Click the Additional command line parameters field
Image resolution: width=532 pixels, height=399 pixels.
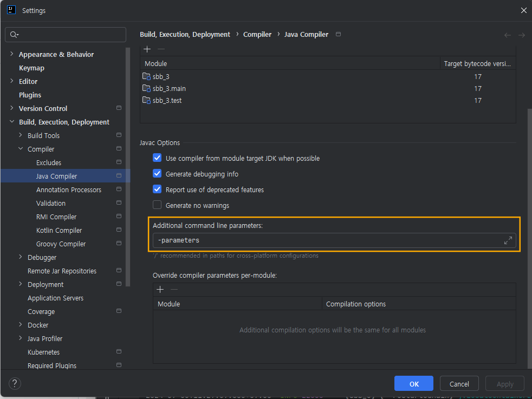[334, 240]
